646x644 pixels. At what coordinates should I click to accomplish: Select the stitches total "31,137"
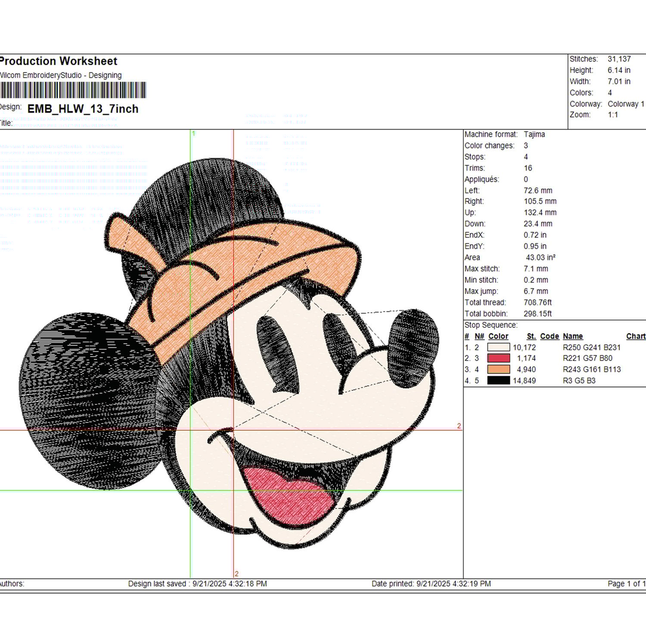pos(619,59)
